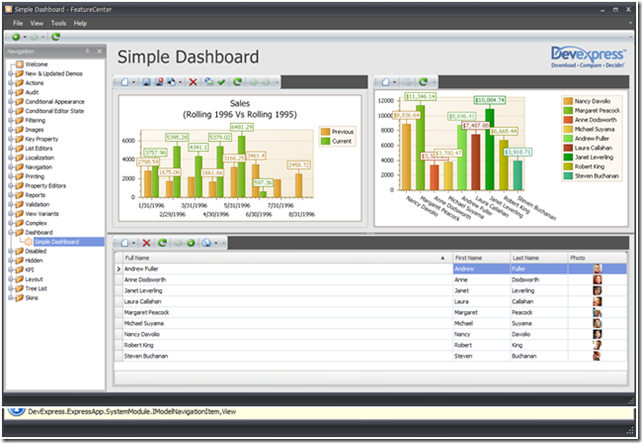642x443 pixels.
Task: Click Refresh icon in Sales chart toolbar
Action: (237, 82)
